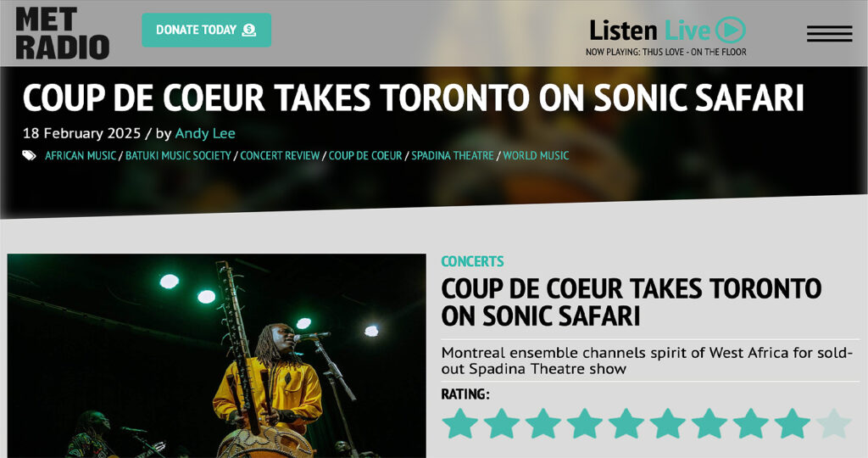868x458 pixels.
Task: Play the Listen Live stream
Action: click(x=731, y=30)
